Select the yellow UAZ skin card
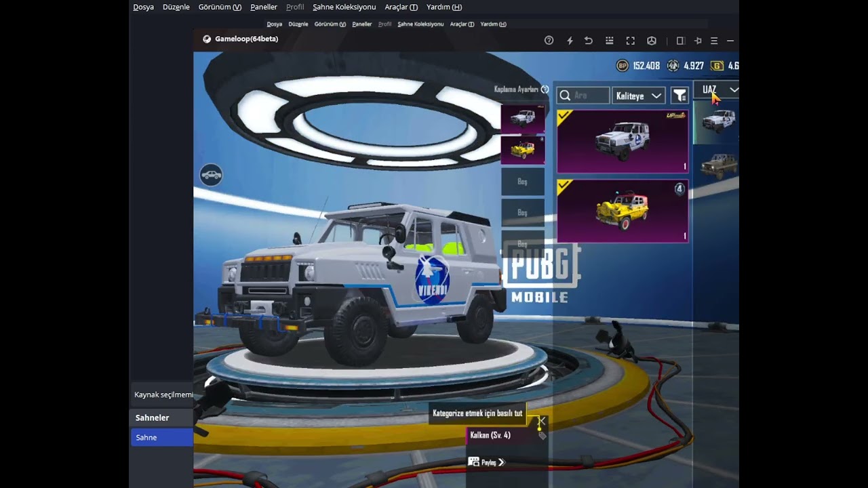868x488 pixels. [x=623, y=211]
